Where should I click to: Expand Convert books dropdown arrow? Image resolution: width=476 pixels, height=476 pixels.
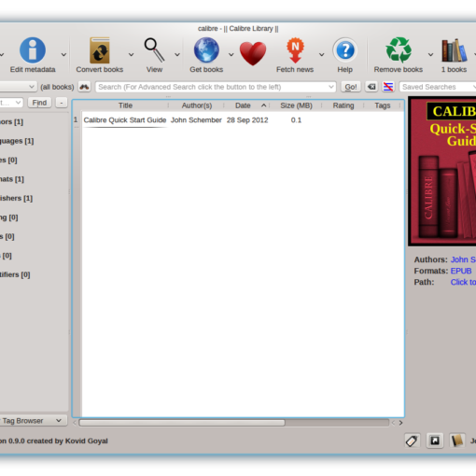[131, 55]
